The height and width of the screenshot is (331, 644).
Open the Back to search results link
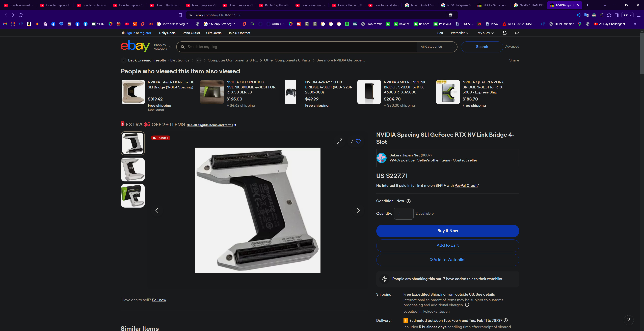(147, 60)
